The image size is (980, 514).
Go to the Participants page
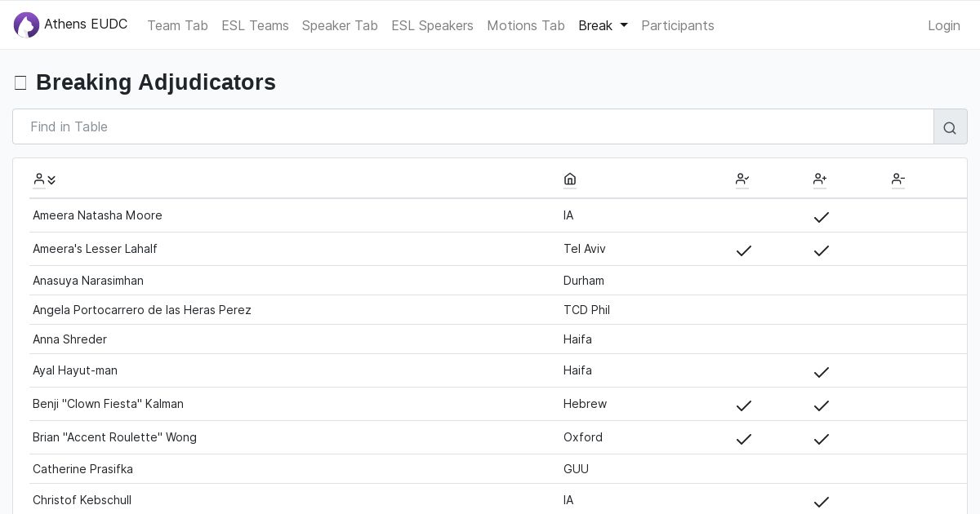pyautogui.click(x=678, y=25)
